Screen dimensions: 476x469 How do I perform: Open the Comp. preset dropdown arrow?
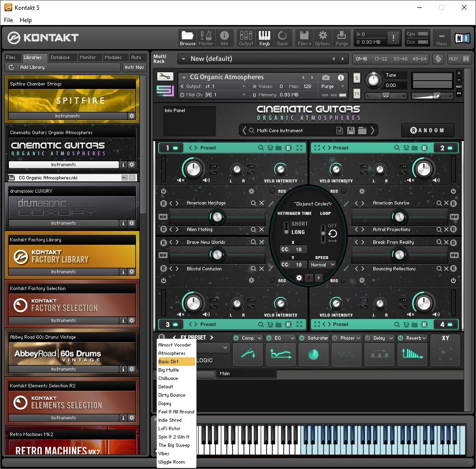[x=259, y=338]
